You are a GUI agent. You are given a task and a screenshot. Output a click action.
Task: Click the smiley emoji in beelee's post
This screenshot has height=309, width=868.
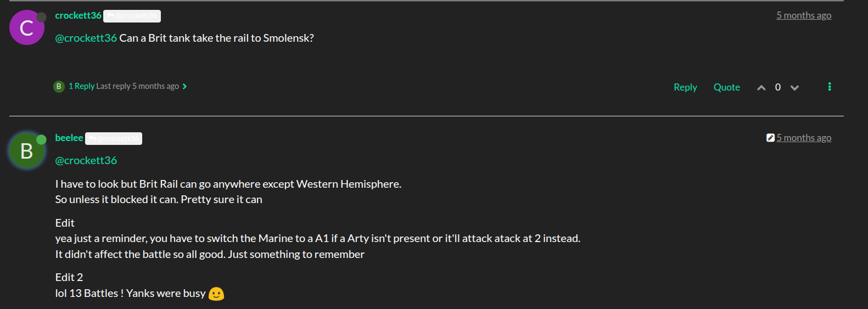pos(216,294)
